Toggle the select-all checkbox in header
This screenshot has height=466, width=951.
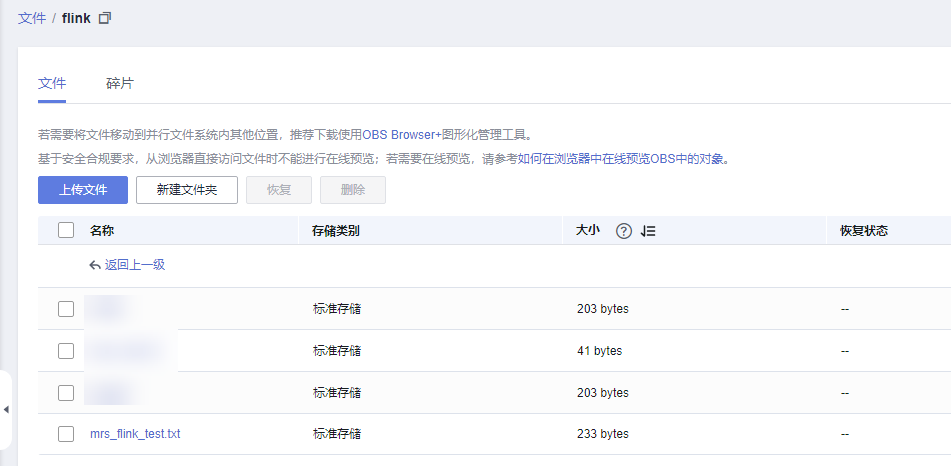click(x=66, y=231)
